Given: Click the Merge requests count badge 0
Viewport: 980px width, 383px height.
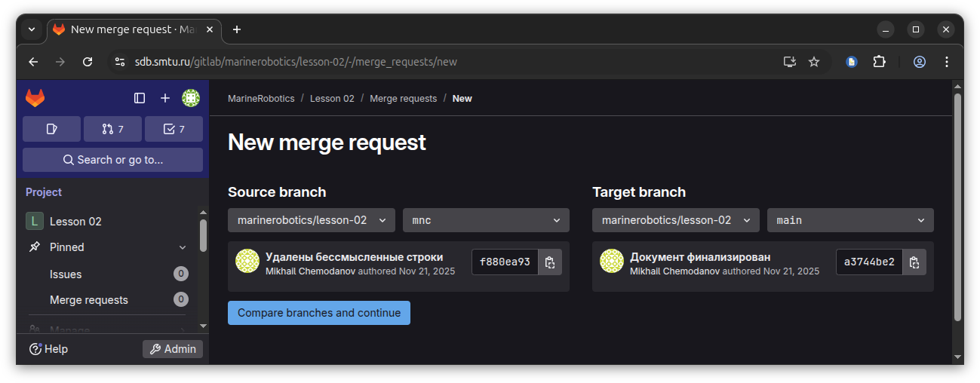Looking at the screenshot, I should (181, 299).
